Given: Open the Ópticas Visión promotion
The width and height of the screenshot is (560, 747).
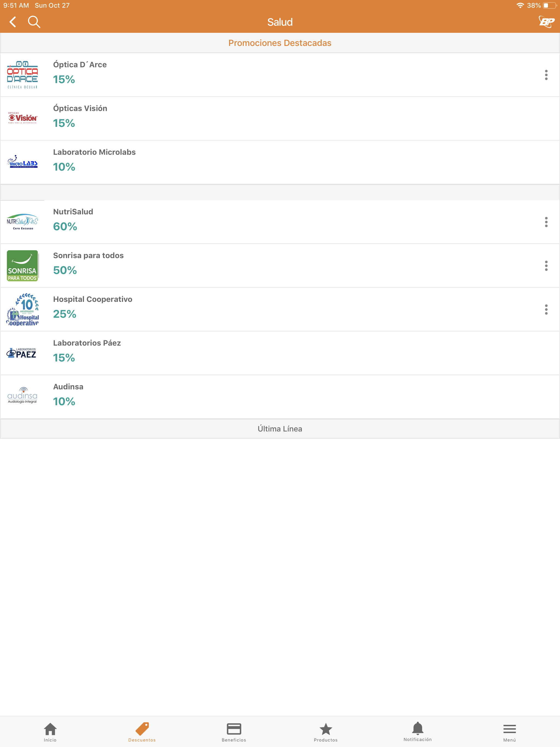Looking at the screenshot, I should click(x=280, y=119).
